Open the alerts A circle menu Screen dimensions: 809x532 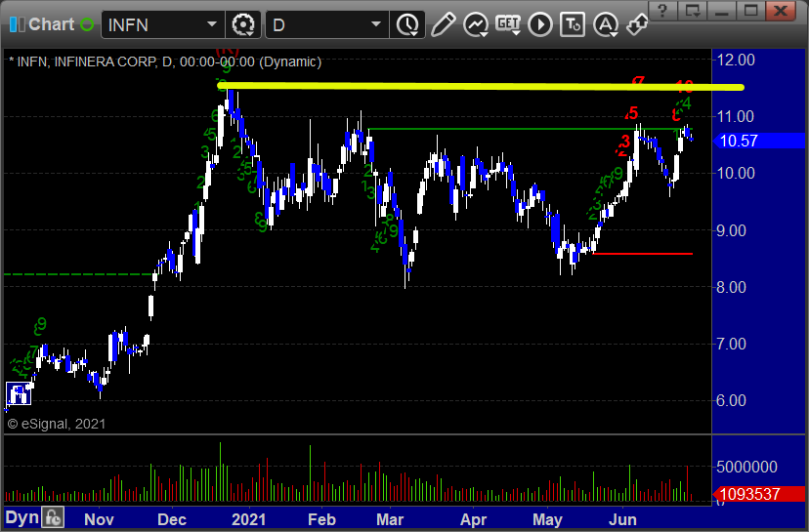click(x=606, y=24)
